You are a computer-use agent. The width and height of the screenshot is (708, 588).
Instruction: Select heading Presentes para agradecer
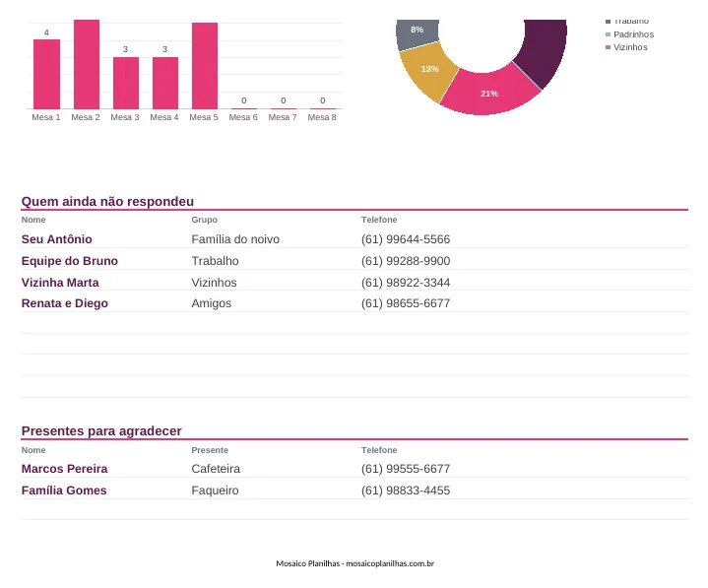(101, 430)
